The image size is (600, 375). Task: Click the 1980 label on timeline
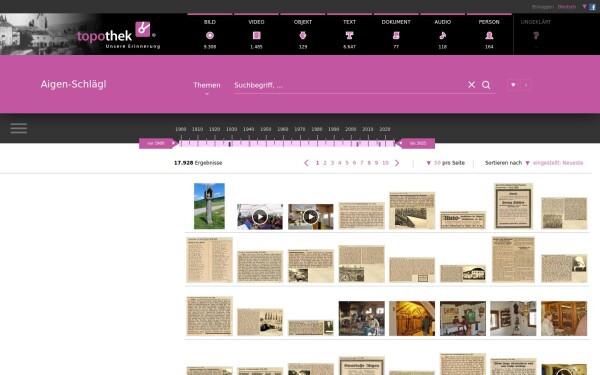tap(317, 129)
